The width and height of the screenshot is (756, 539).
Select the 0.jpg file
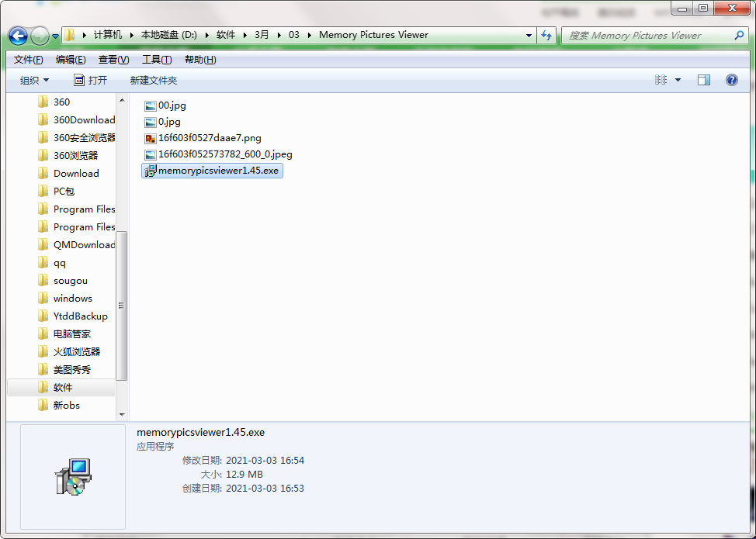[x=163, y=122]
